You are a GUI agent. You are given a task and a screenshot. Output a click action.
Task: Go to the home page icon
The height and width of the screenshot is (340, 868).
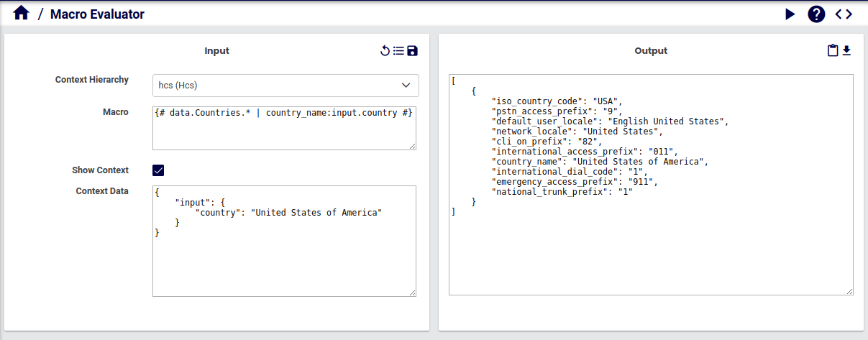21,14
